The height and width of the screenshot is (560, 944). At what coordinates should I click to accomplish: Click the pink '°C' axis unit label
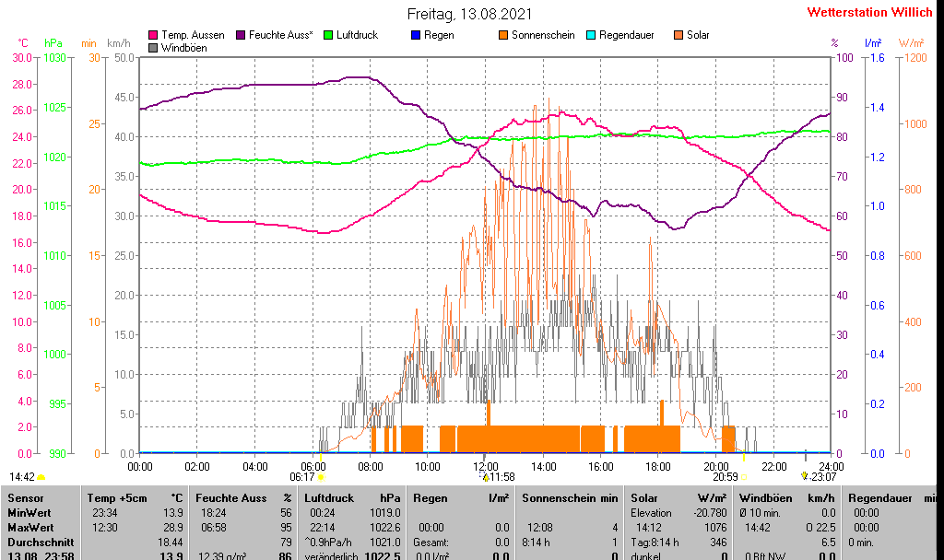tap(23, 43)
